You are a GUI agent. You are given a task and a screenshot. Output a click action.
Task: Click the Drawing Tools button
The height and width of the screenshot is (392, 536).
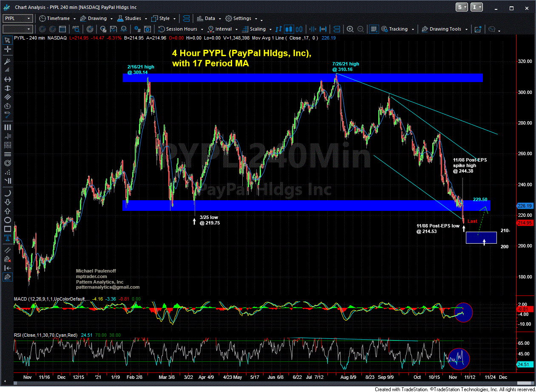click(x=442, y=29)
